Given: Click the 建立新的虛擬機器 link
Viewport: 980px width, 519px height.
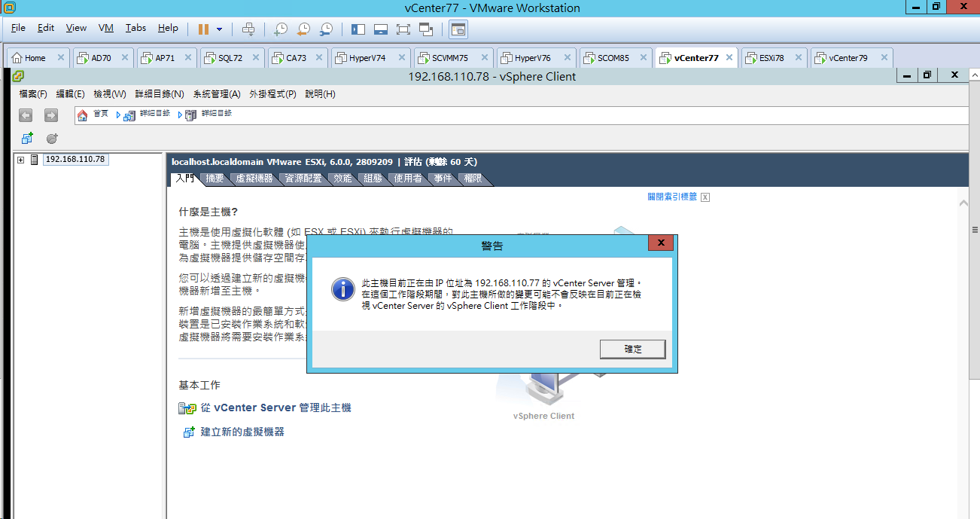Looking at the screenshot, I should tap(242, 432).
